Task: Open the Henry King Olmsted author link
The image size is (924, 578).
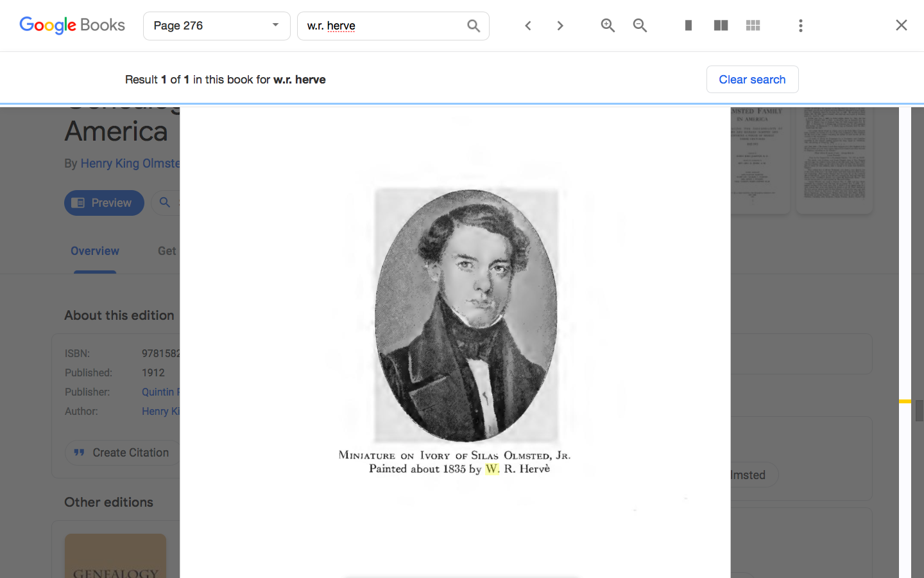Action: 130,164
